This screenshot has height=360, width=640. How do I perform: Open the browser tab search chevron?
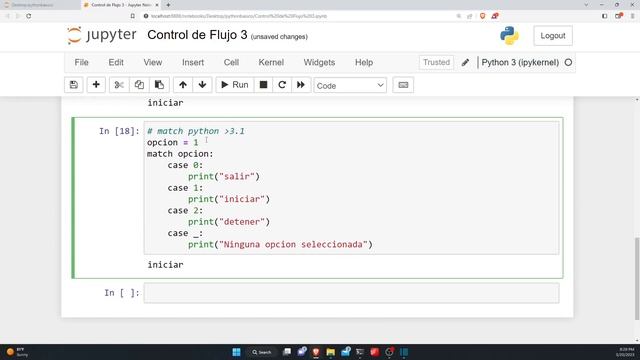click(x=586, y=5)
